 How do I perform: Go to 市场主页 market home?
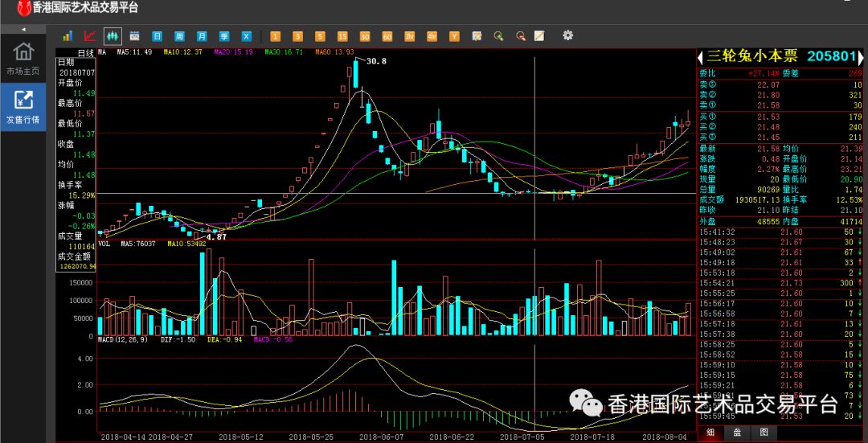[x=23, y=58]
